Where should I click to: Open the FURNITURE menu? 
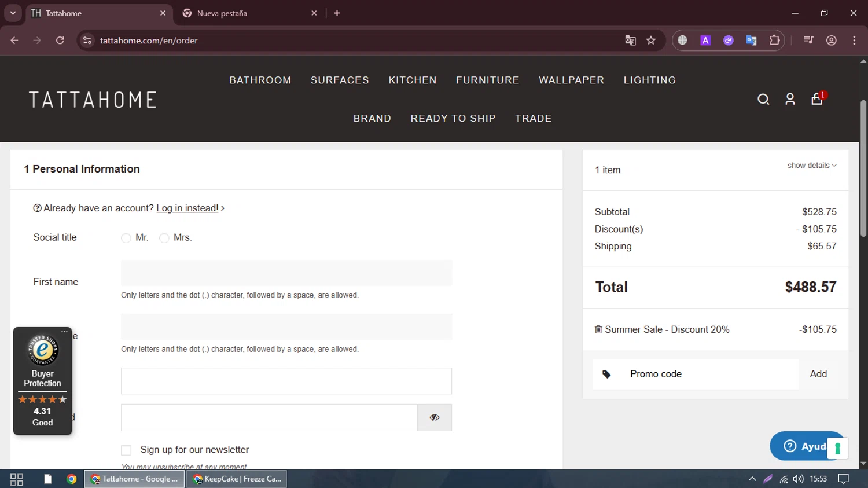(x=487, y=80)
